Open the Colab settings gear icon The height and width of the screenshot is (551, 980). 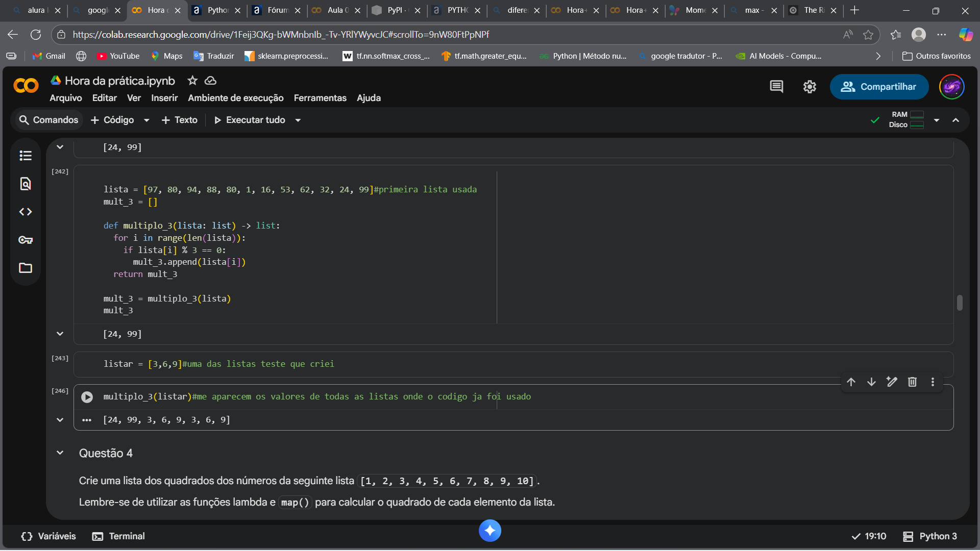pos(810,87)
